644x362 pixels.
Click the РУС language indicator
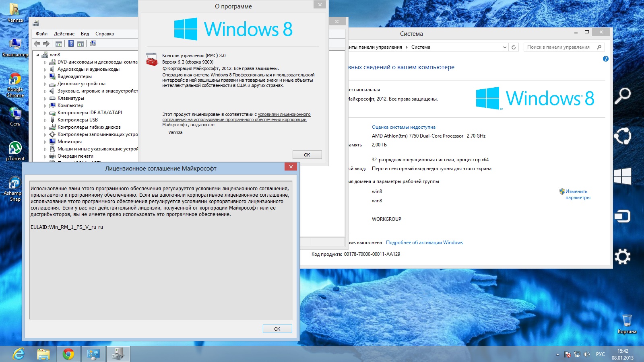point(601,354)
